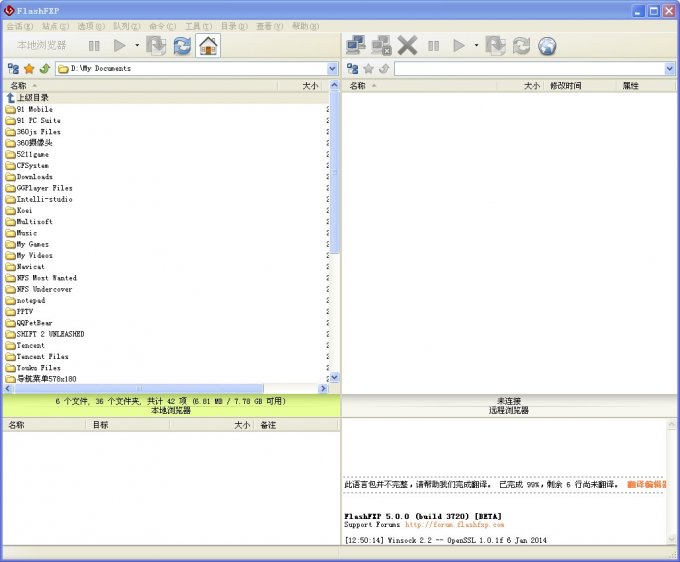The height and width of the screenshot is (562, 680).
Task: Open dropdown arrow beside local play button
Action: click(137, 45)
